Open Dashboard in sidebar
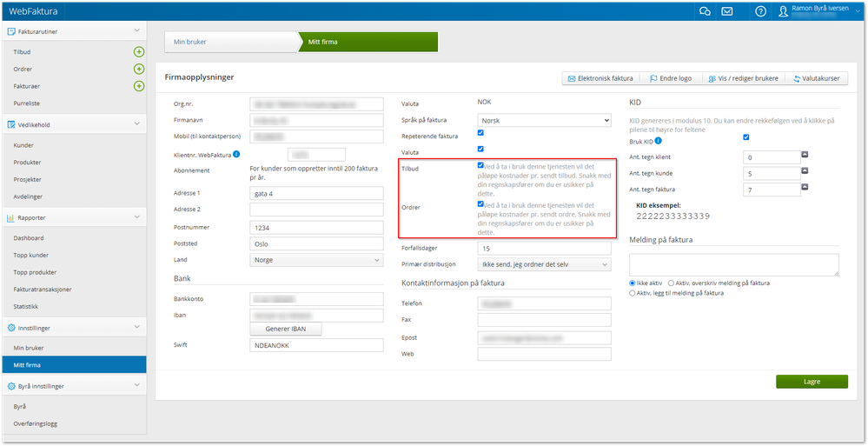Screen dimensions: 868x446 [29, 237]
